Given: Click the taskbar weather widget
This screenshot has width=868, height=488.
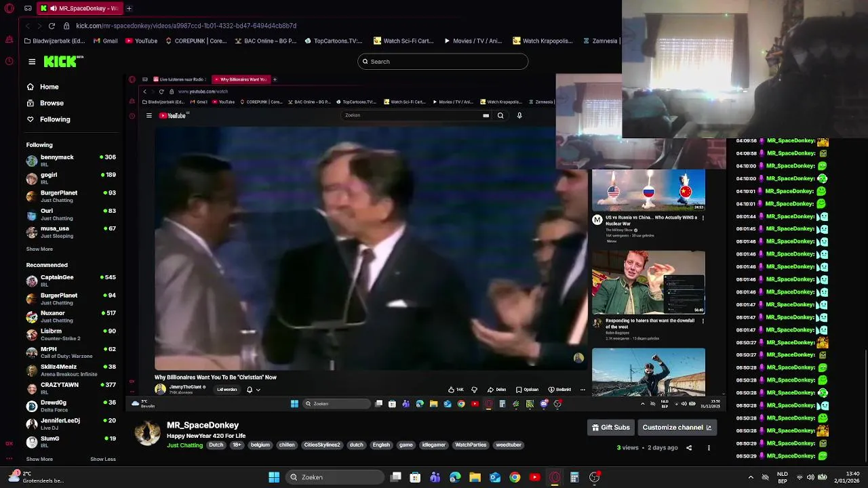Looking at the screenshot, I should tap(37, 477).
